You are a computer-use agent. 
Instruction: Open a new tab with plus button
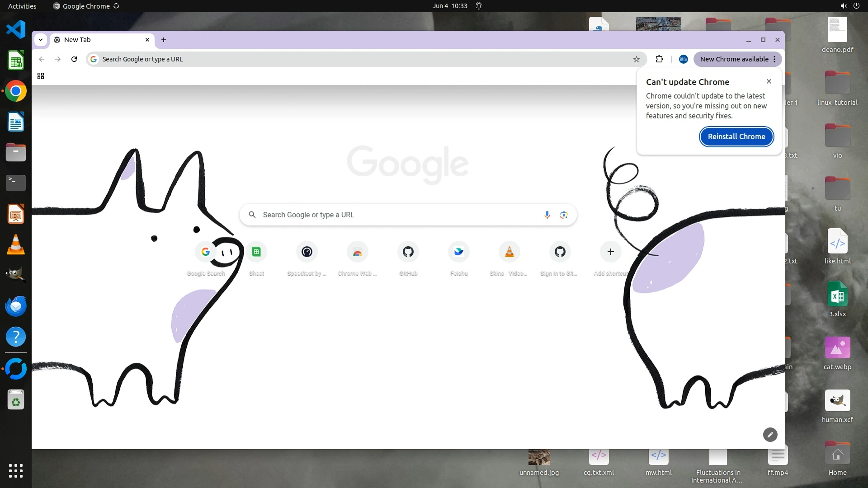point(164,40)
